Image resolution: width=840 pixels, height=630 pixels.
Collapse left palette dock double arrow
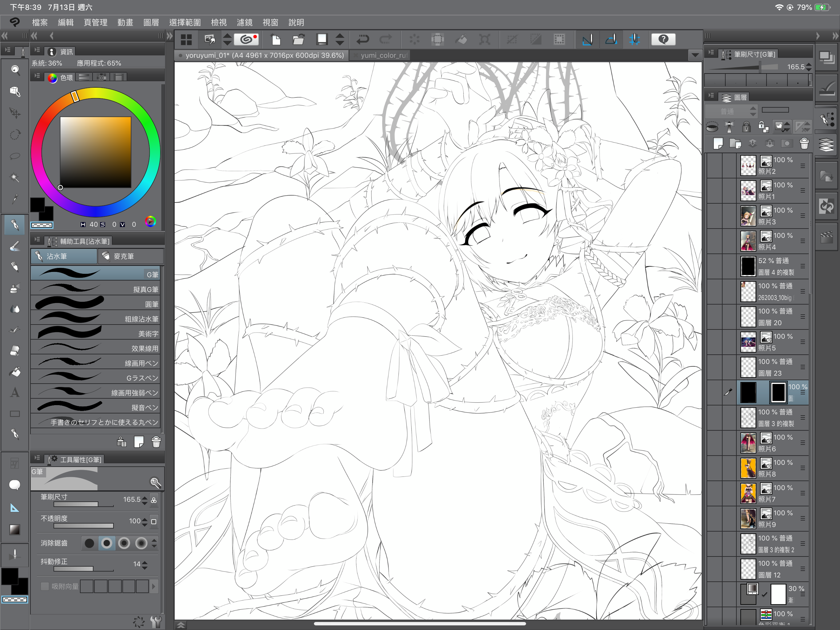point(5,36)
